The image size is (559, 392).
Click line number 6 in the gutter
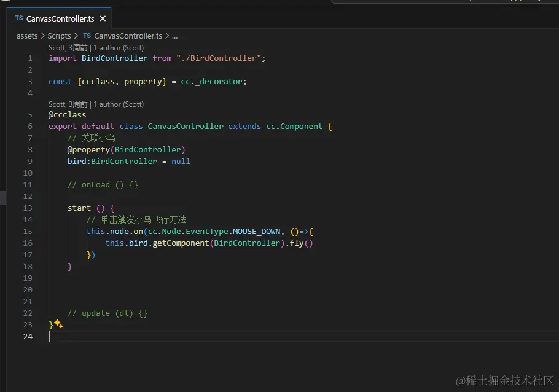(x=30, y=127)
